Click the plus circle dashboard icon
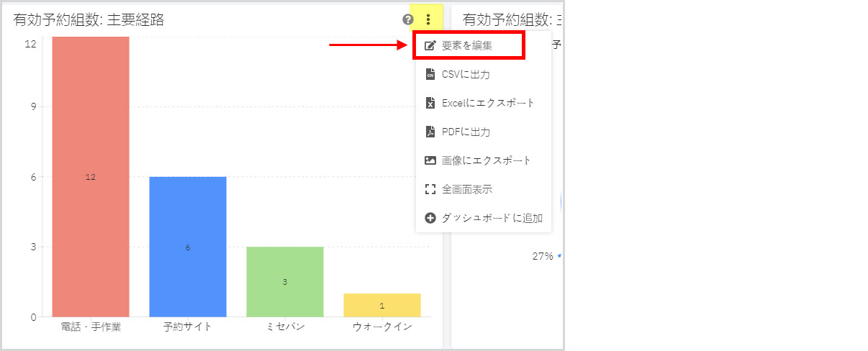868x351 pixels. [x=430, y=218]
